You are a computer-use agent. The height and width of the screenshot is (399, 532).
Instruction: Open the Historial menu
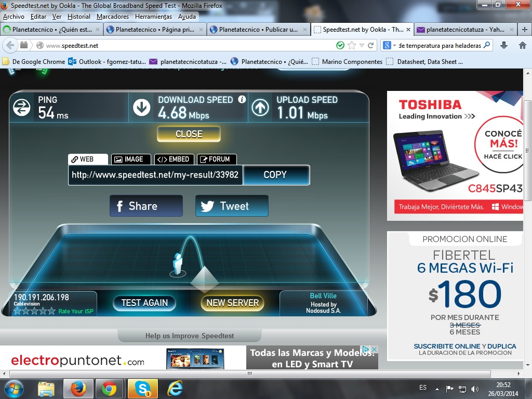79,17
